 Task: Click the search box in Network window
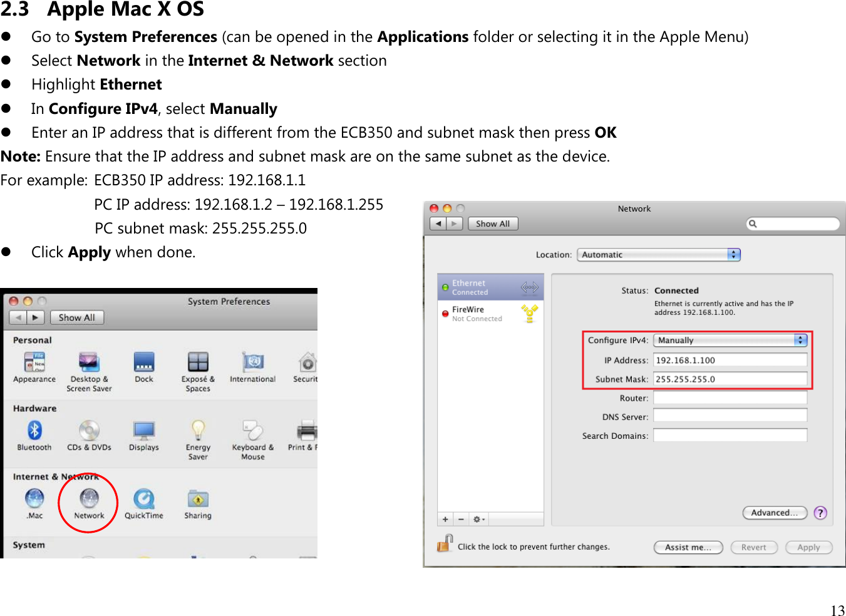tap(793, 223)
